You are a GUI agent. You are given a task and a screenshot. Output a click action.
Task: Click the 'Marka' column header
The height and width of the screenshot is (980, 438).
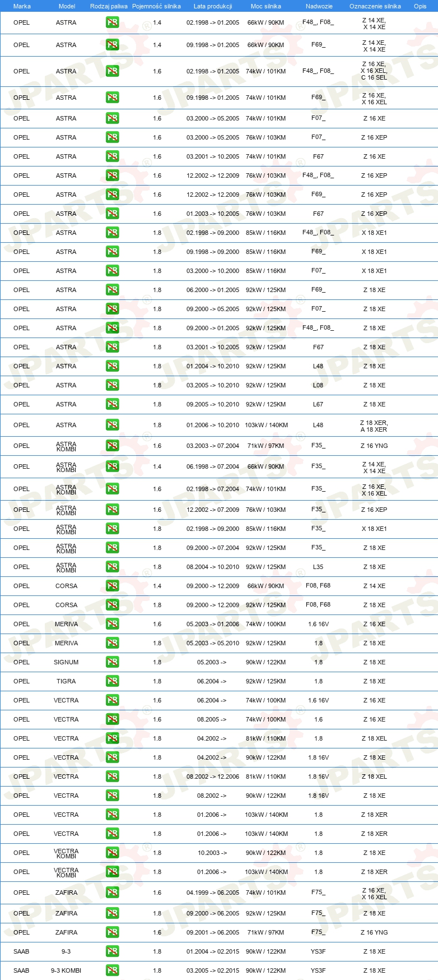click(22, 6)
